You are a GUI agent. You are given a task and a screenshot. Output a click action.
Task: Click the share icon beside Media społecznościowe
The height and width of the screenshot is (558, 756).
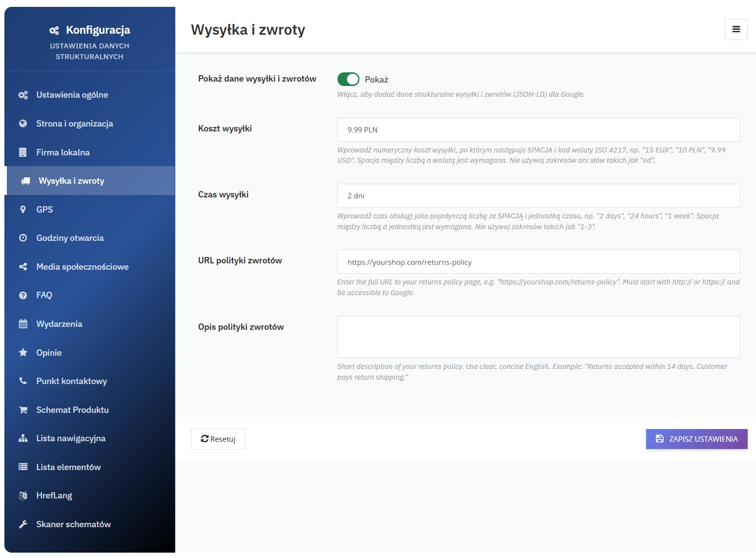coord(23,267)
